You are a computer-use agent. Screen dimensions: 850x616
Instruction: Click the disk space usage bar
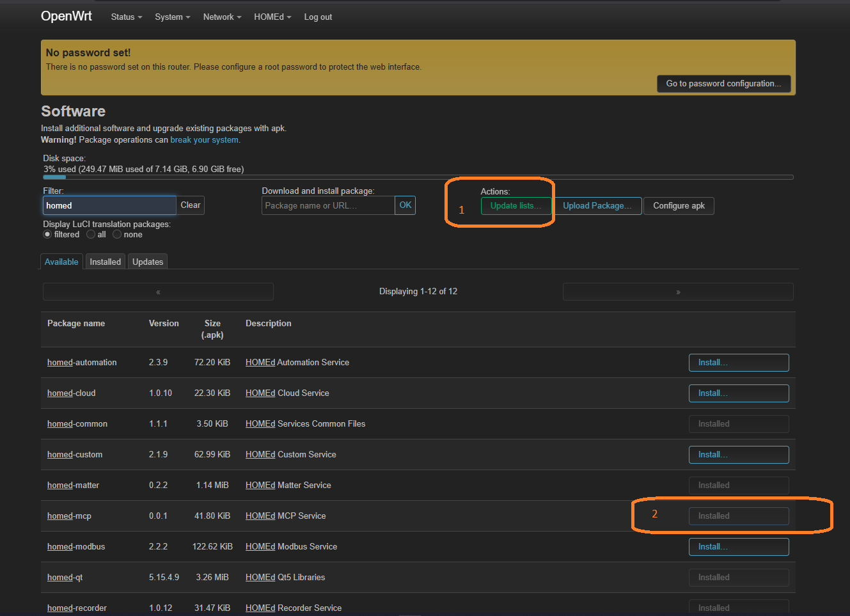pos(418,177)
